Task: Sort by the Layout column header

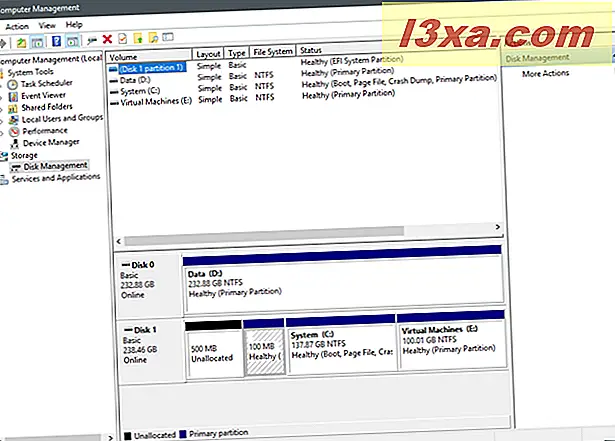Action: tap(208, 54)
